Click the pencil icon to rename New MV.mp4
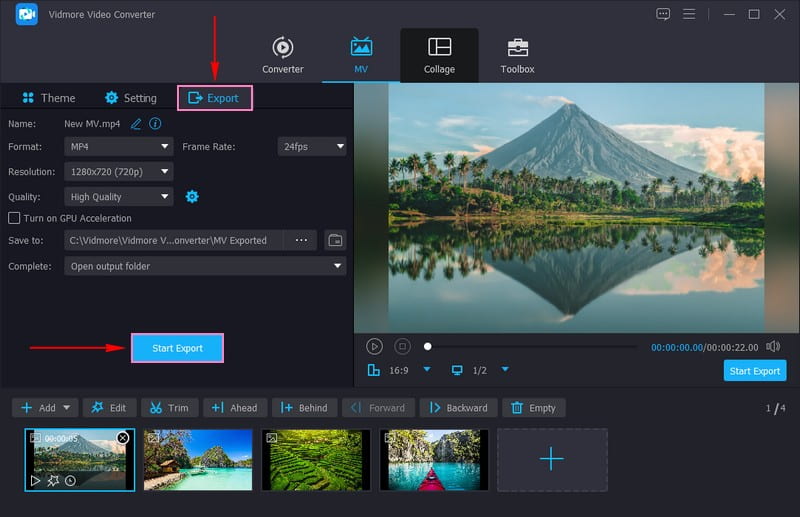The image size is (800, 517). click(136, 124)
